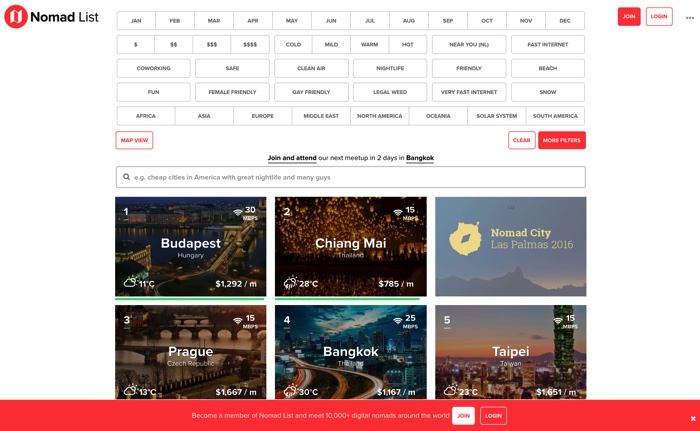The width and height of the screenshot is (700, 431).
Task: Click the LOGIN button in header
Action: (x=659, y=17)
